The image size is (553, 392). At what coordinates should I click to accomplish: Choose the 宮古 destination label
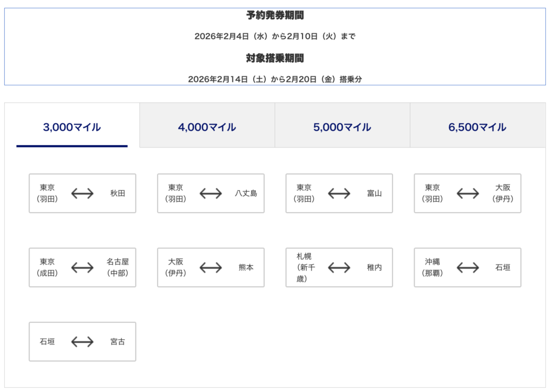(x=117, y=342)
